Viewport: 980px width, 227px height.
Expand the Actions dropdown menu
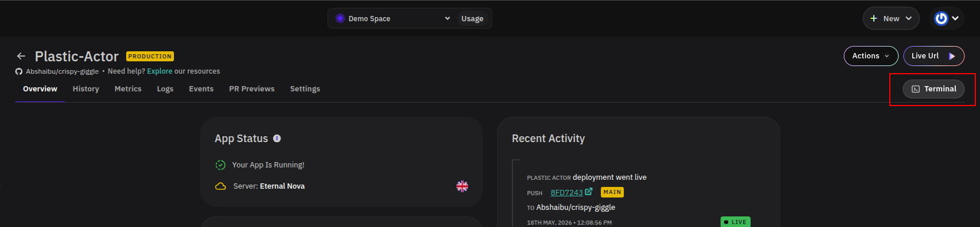click(871, 56)
